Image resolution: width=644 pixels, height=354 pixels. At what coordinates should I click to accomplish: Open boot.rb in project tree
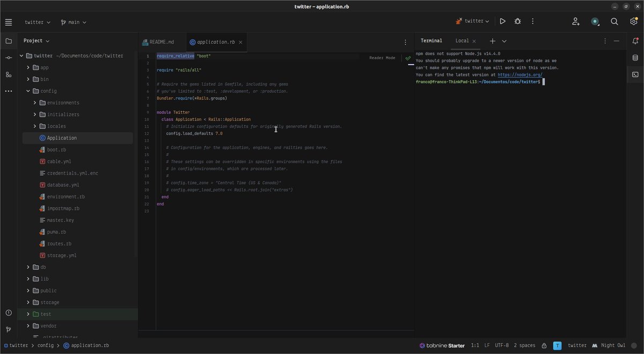pos(56,150)
